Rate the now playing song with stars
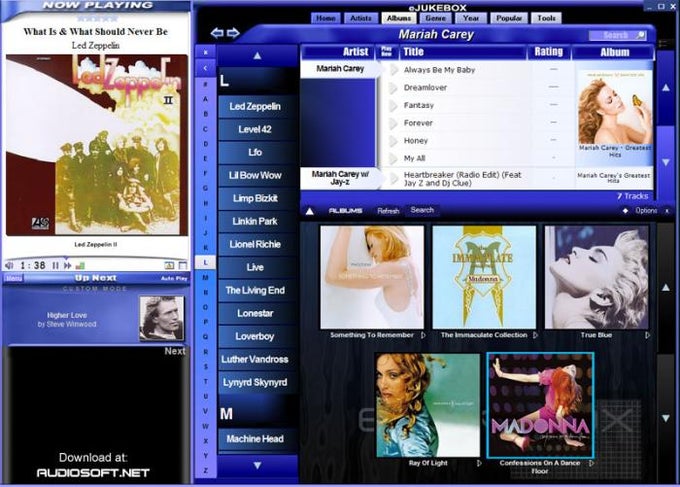 click(97, 19)
